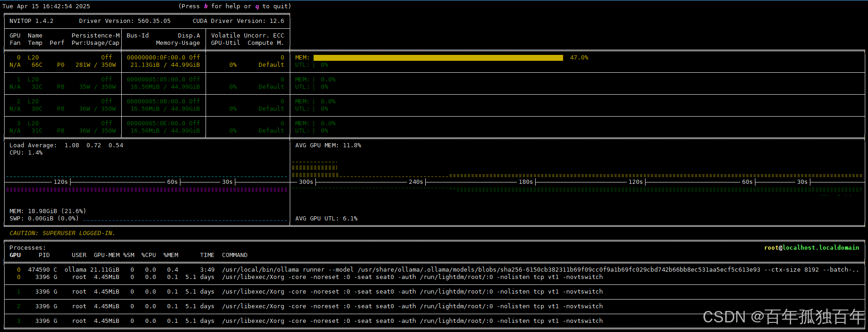Click the 300s marker on GPU history graph

coord(306,182)
